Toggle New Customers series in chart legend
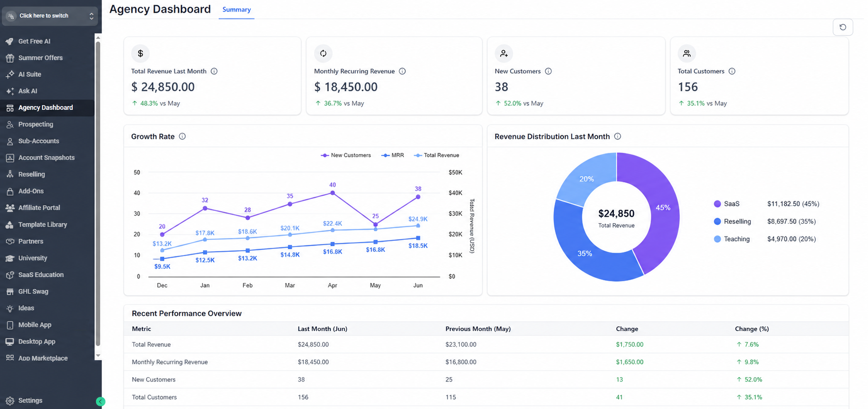868x409 pixels. point(346,155)
